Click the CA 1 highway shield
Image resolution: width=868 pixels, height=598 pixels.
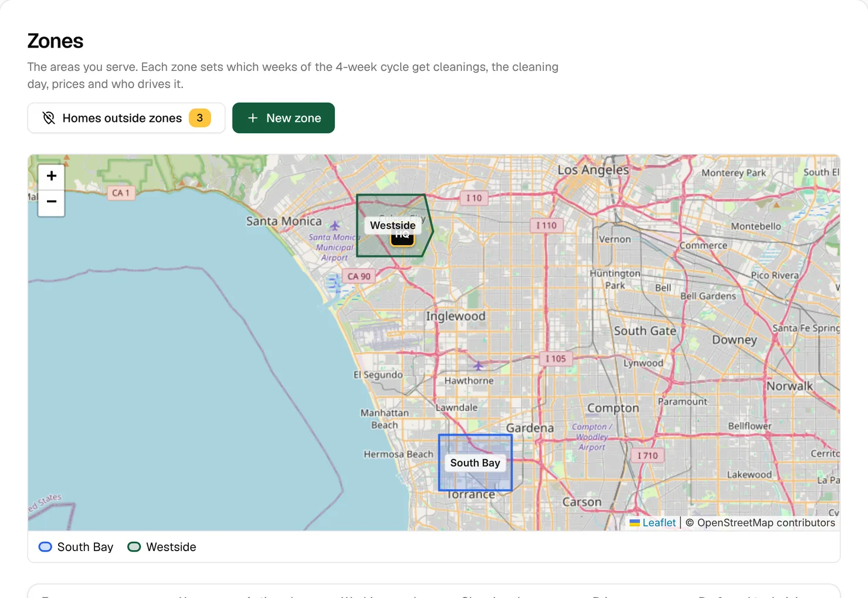tap(121, 193)
